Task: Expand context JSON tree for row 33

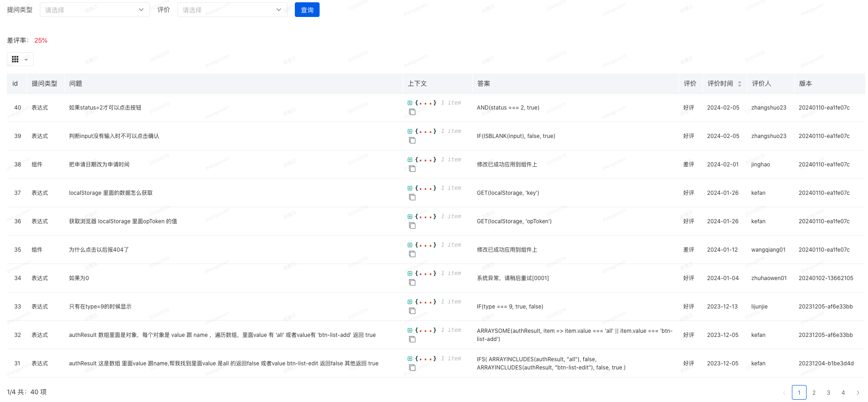Action: [410, 302]
